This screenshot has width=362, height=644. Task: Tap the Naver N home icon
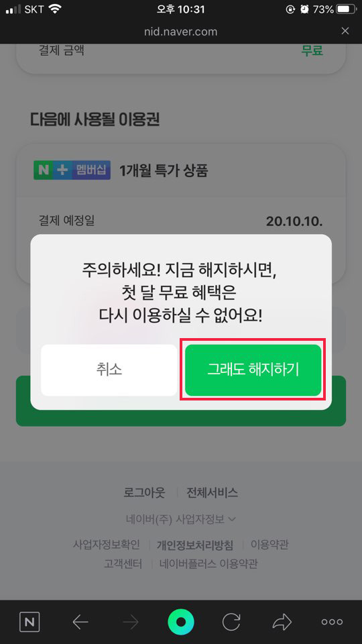[x=29, y=623]
